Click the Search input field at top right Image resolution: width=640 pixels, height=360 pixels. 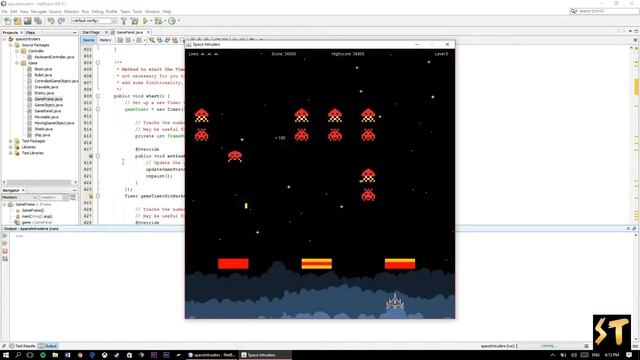point(604,11)
